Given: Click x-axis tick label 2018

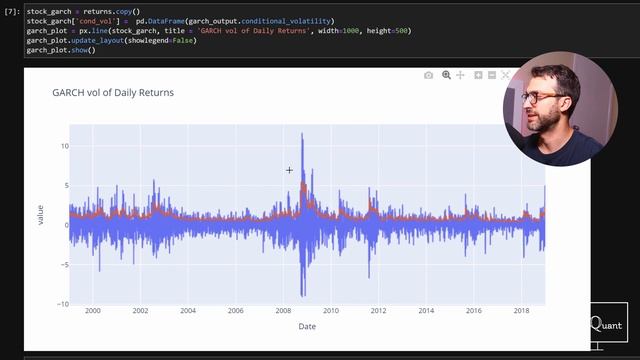Looking at the screenshot, I should coord(521,311).
